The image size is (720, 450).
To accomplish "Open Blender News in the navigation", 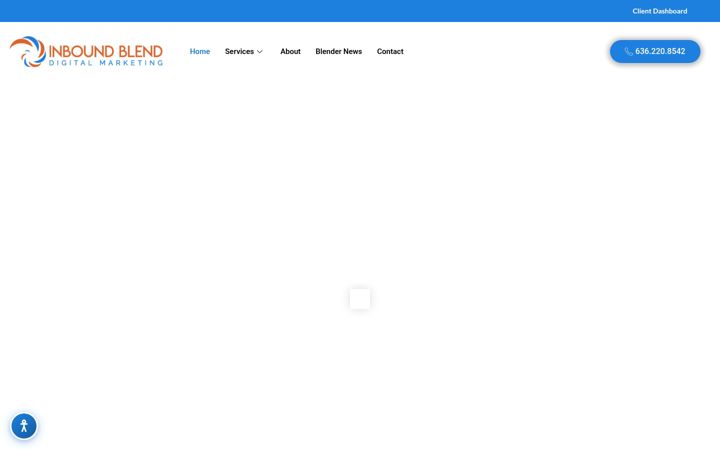I will point(338,51).
